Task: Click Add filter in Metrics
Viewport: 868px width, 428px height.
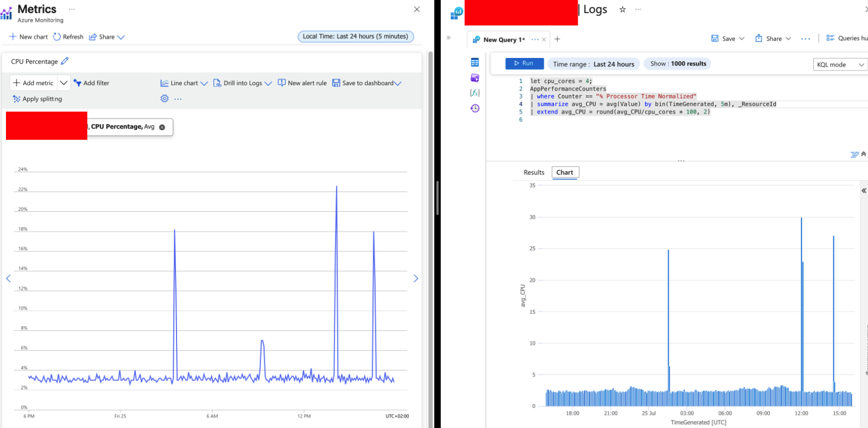Action: 91,83
